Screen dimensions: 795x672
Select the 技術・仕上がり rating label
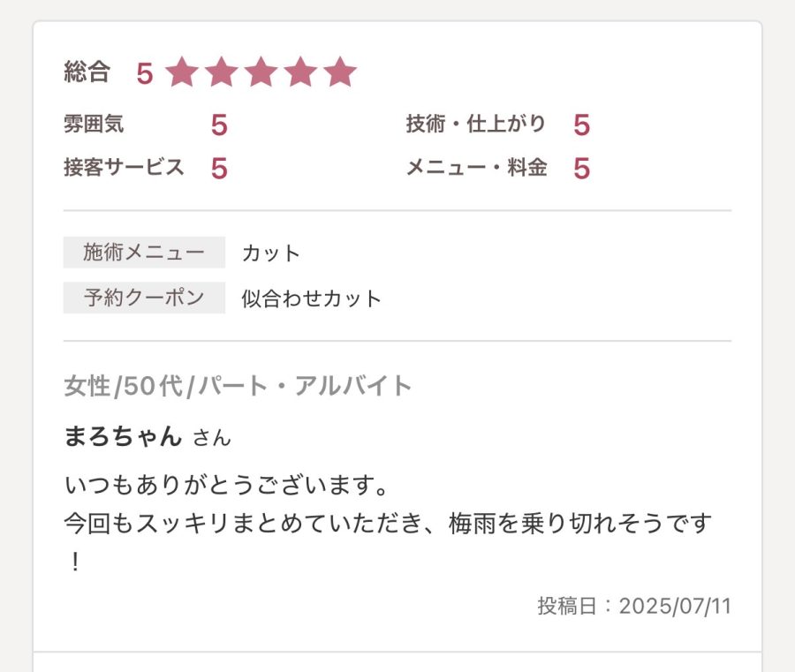475,125
